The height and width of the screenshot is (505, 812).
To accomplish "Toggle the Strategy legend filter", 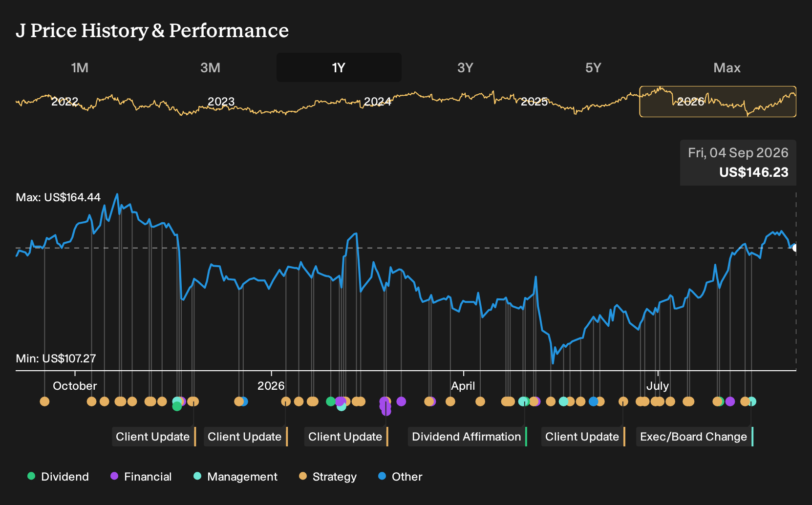I will (x=328, y=477).
